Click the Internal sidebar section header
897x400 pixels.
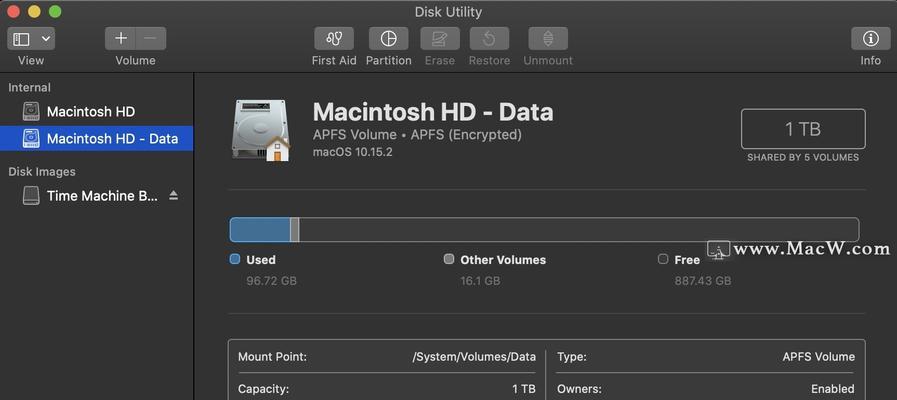click(x=29, y=88)
